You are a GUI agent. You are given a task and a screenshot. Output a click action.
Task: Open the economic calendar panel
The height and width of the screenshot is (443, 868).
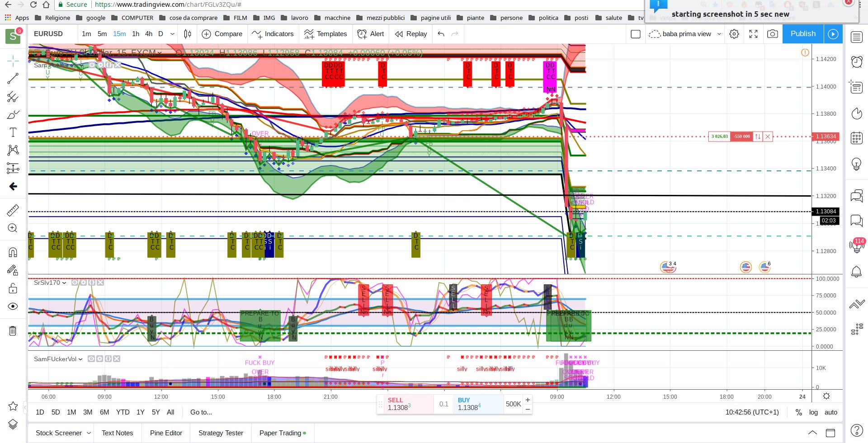tap(857, 138)
